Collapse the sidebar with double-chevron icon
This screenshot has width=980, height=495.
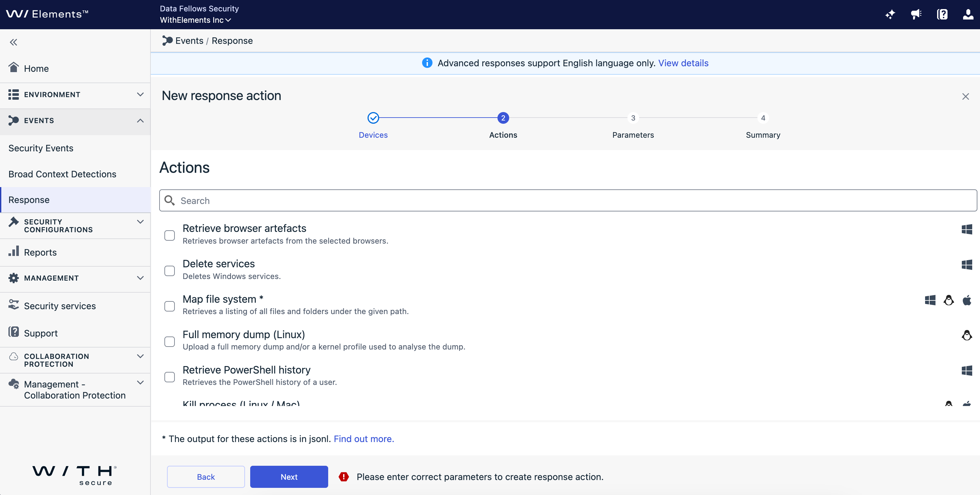pyautogui.click(x=14, y=42)
